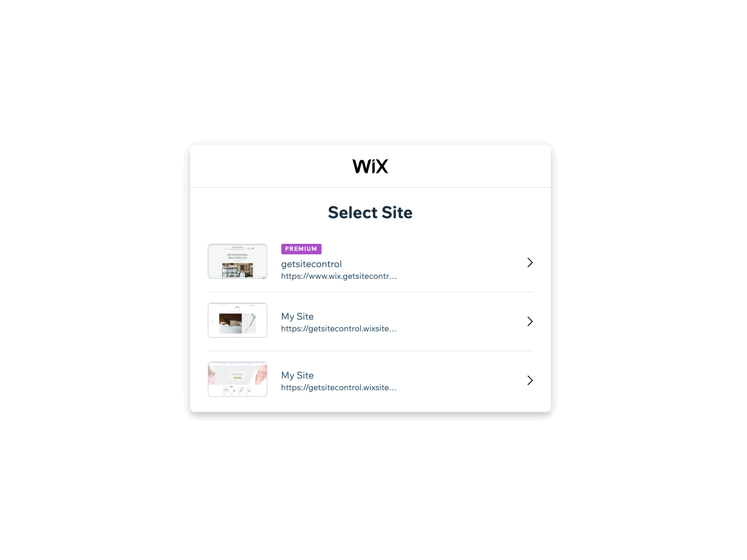Open the getsitecontrol site via its chevron arrow
Screen dimensions: 747x560
[x=530, y=262]
